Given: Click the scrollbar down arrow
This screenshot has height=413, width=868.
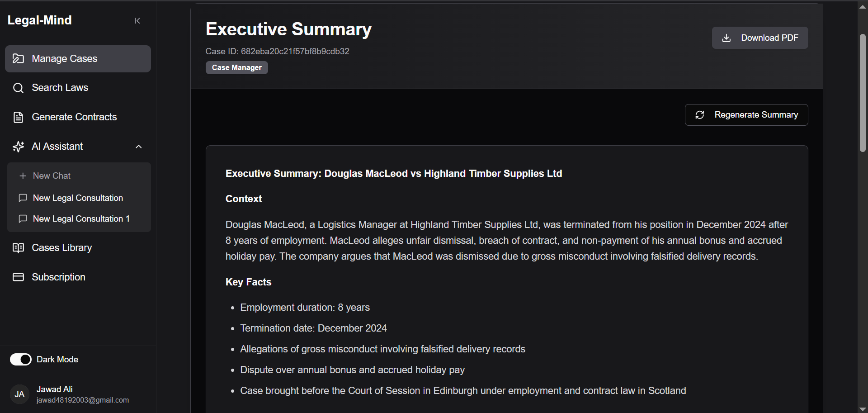Looking at the screenshot, I should tap(863, 409).
